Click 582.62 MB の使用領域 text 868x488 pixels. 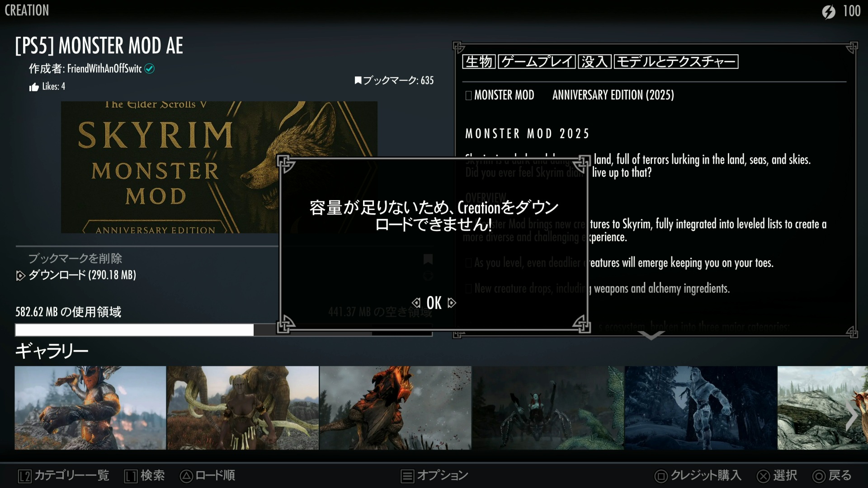tap(68, 312)
